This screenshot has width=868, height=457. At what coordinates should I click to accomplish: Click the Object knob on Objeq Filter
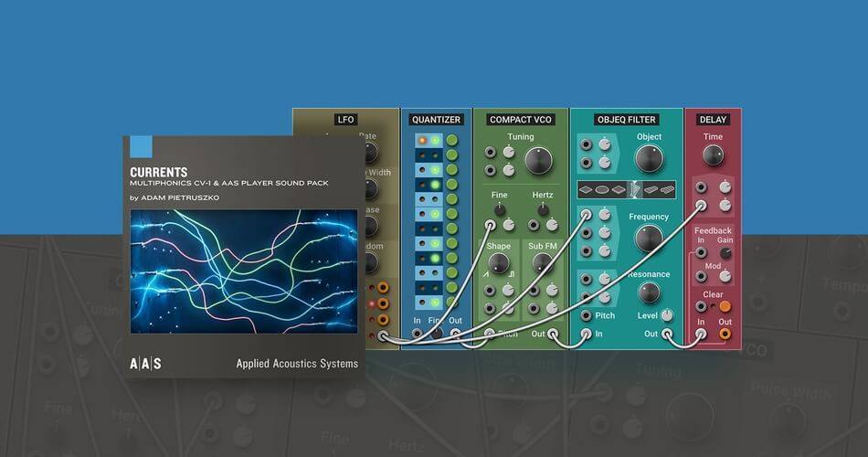(x=649, y=159)
